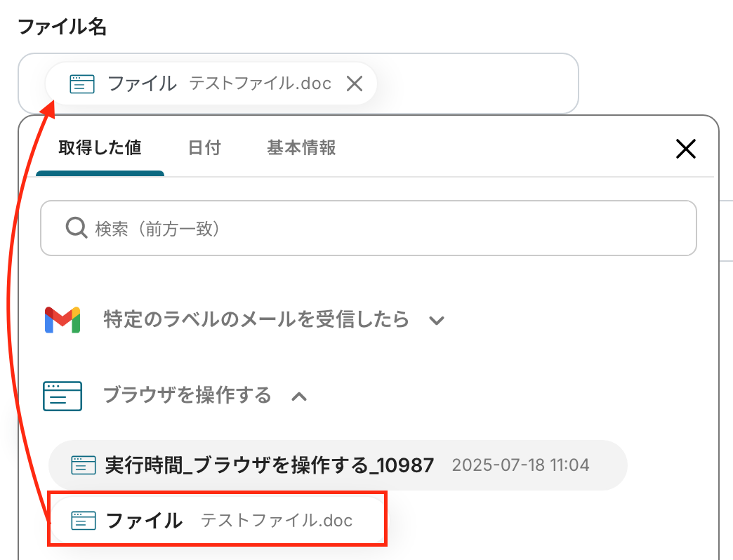Remove the テストファイル.doc chip using its X

pyautogui.click(x=355, y=84)
